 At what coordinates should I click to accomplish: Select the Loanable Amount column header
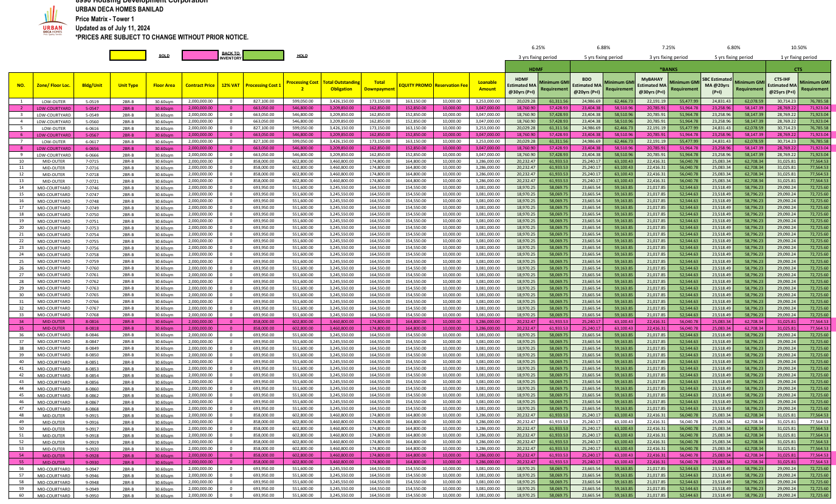[x=488, y=85]
